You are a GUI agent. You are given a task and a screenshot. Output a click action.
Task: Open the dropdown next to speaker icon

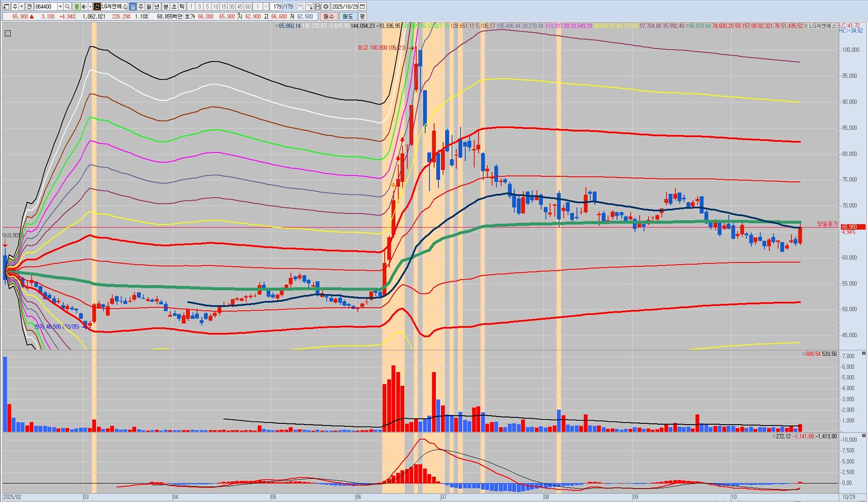tap(90, 7)
